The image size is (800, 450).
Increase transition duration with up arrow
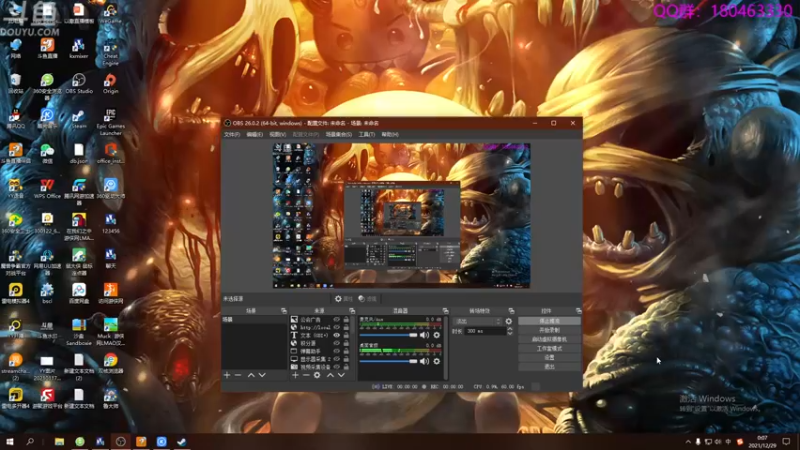click(x=510, y=329)
